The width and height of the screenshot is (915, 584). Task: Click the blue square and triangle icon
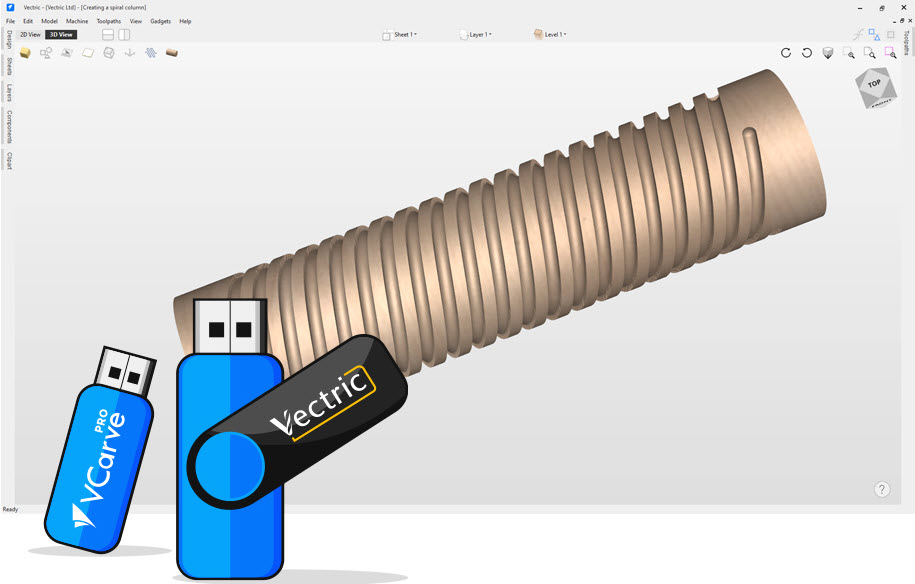tap(874, 34)
